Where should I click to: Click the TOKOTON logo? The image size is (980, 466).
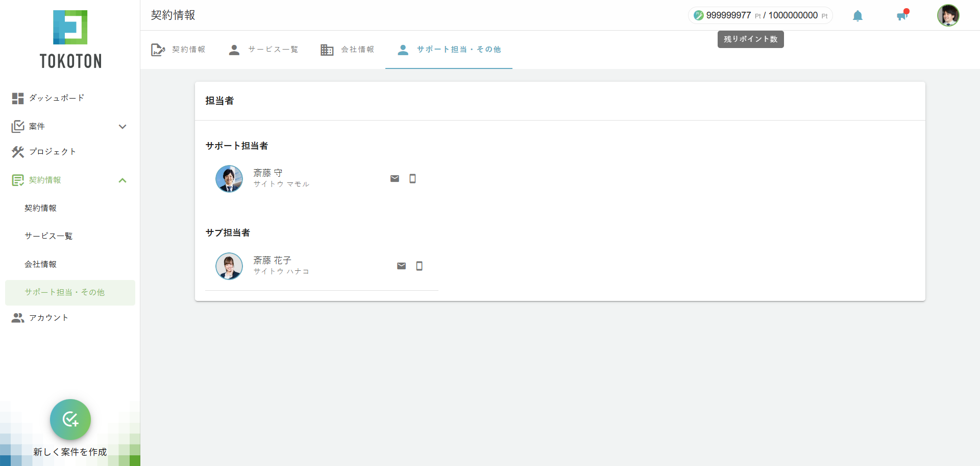(70, 38)
